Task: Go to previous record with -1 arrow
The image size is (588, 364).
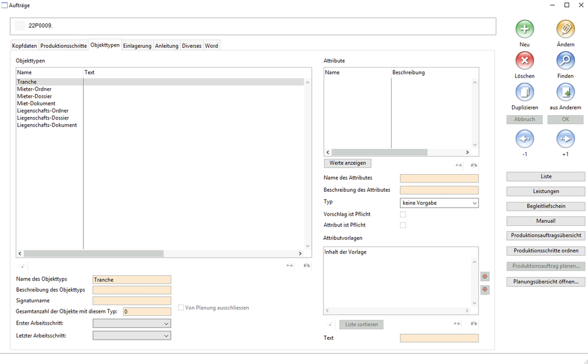Action: 524,139
